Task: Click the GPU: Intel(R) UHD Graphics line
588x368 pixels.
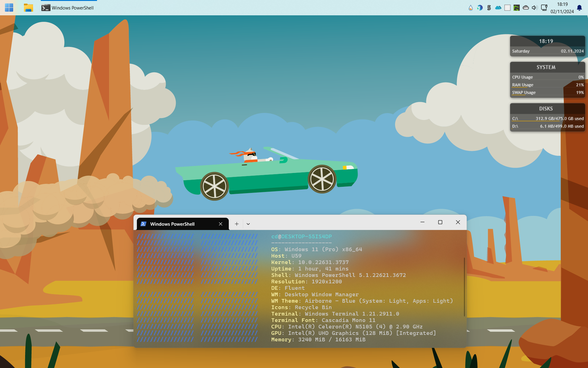Action: 354,333
